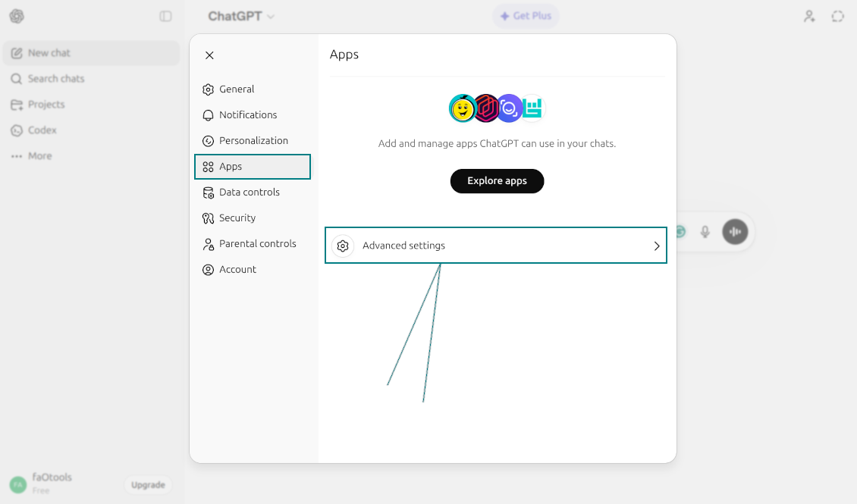Click the add-people profile icon top right

pos(809,15)
